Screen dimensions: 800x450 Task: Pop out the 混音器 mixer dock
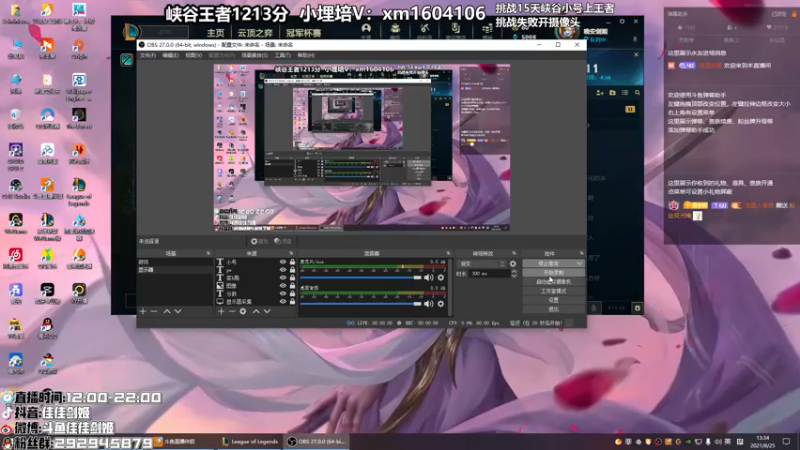[x=448, y=253]
